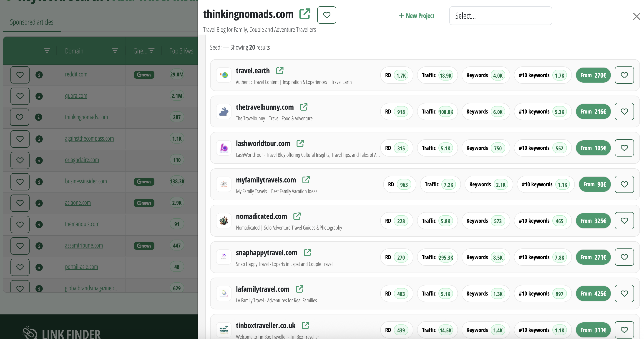
Task: Click the From 325€ price for nomadicated.com
Action: (593, 221)
